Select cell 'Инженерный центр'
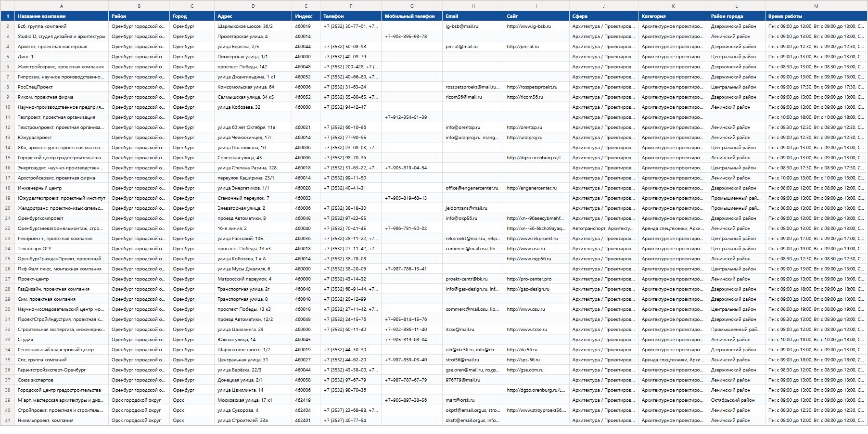The width and height of the screenshot is (868, 434). pyautogui.click(x=62, y=188)
